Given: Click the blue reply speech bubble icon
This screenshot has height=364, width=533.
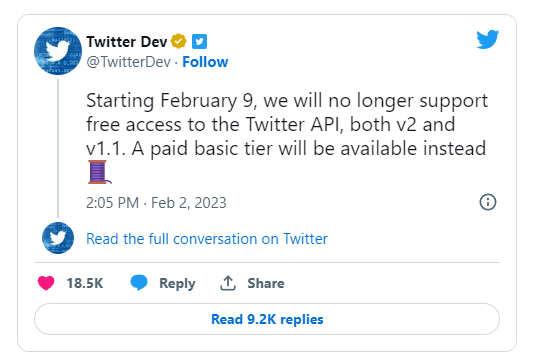Looking at the screenshot, I should [139, 282].
